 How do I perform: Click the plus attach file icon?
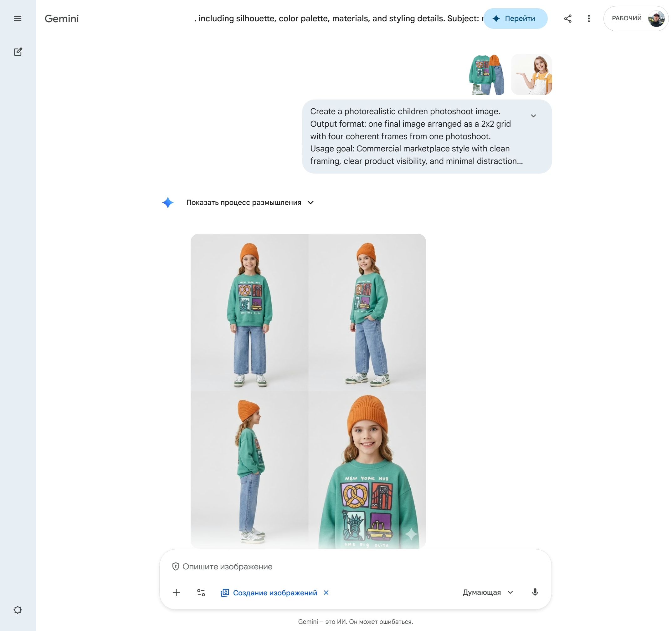click(176, 593)
